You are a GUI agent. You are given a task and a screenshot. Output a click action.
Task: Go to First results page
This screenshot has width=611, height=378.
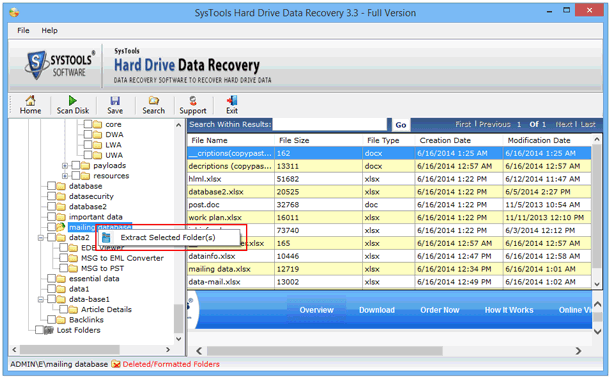(463, 124)
